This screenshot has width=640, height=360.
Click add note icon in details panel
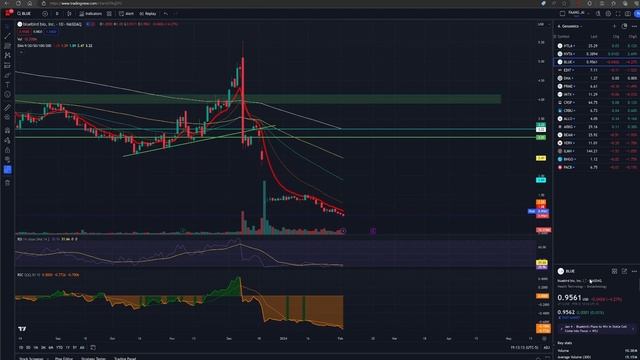(624, 271)
